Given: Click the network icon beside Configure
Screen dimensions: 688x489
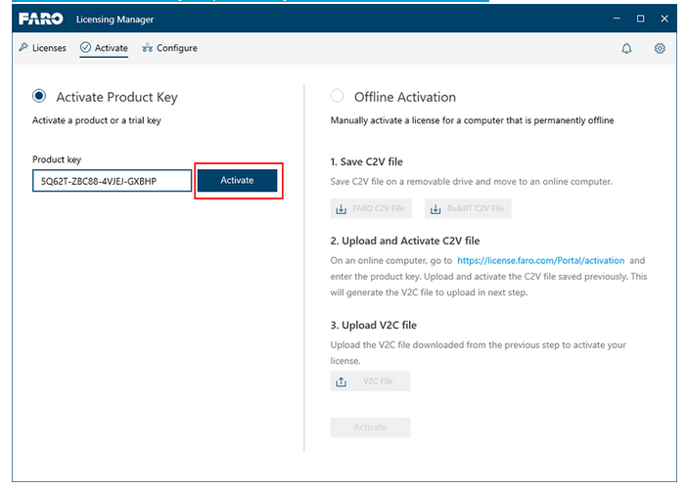Looking at the screenshot, I should pos(147,48).
